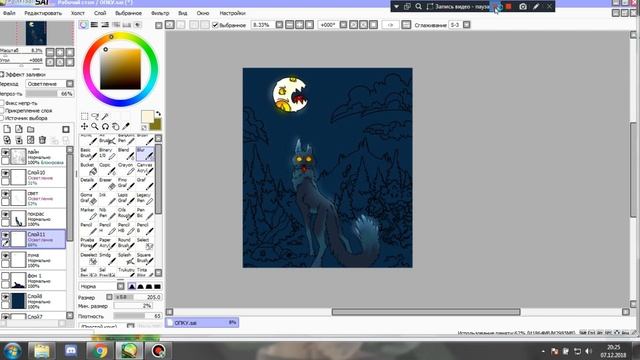
Task: Open the Настройки menu
Action: (x=233, y=13)
